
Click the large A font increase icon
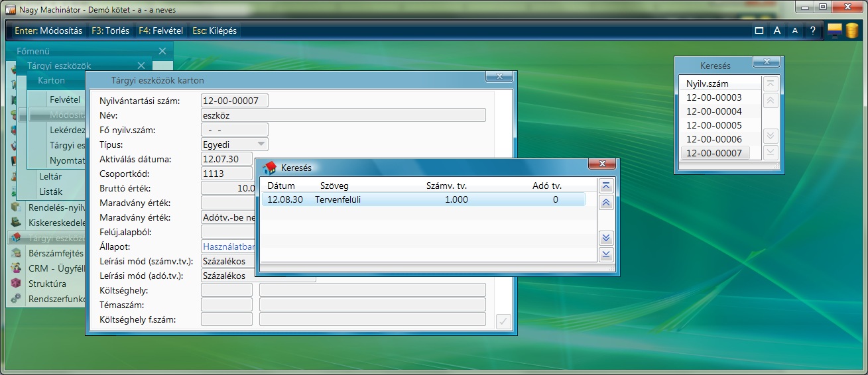[777, 30]
